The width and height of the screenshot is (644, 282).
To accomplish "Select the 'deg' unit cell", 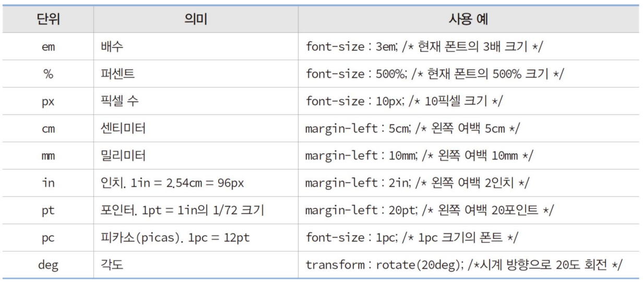I will point(48,265).
